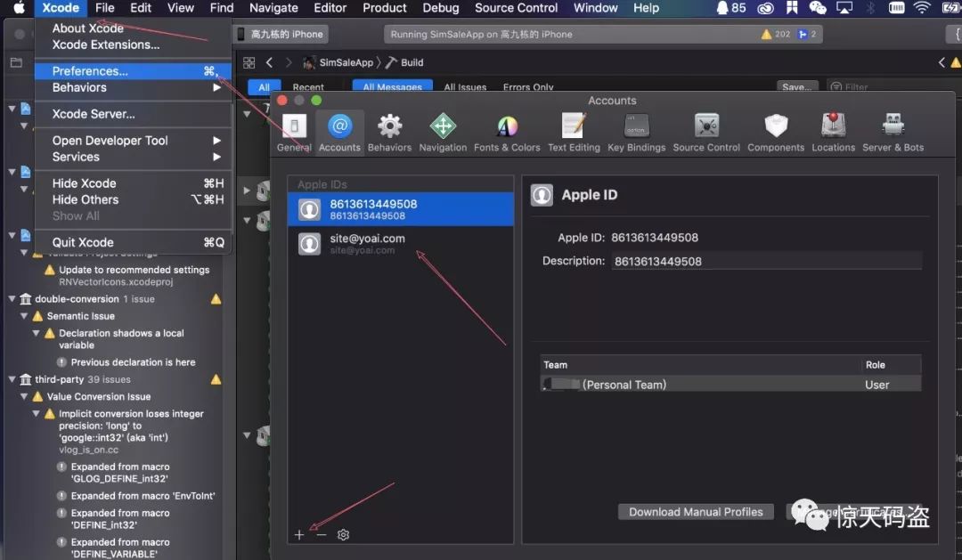Image resolution: width=962 pixels, height=560 pixels.
Task: Open Server & Bots preferences
Action: tap(893, 133)
